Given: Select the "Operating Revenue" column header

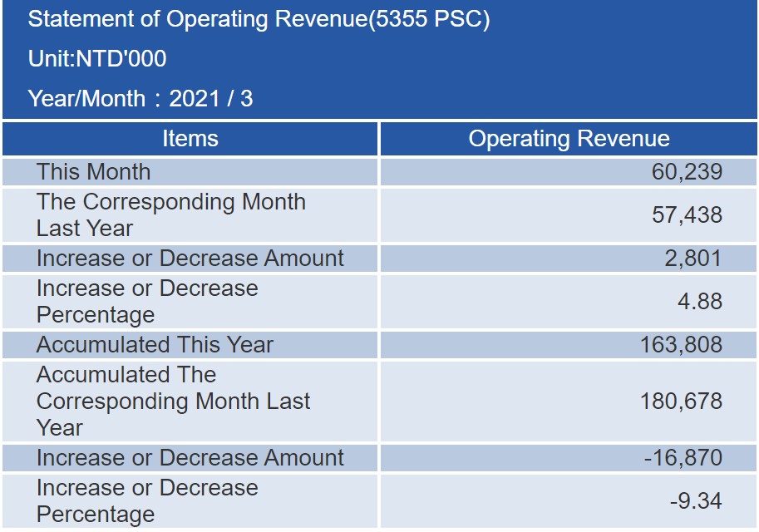Looking at the screenshot, I should (569, 139).
